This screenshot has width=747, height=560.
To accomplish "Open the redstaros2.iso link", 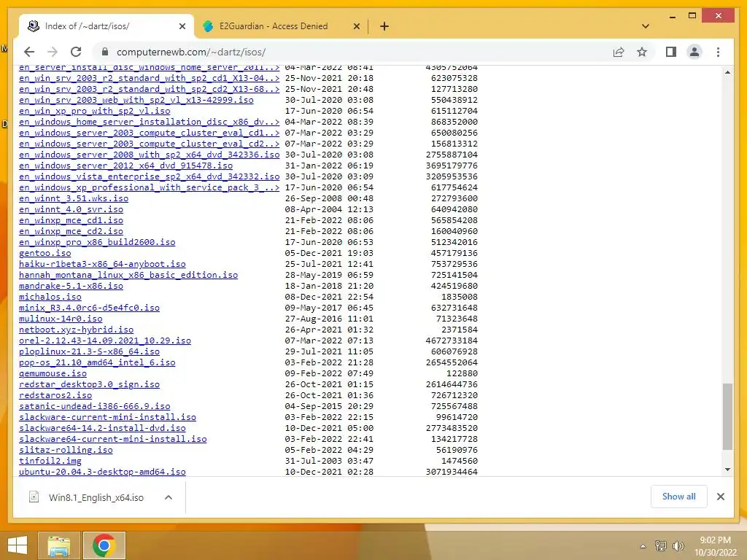I will pyautogui.click(x=55, y=396).
